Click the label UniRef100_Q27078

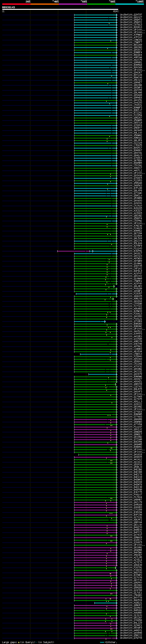click(131, 578)
